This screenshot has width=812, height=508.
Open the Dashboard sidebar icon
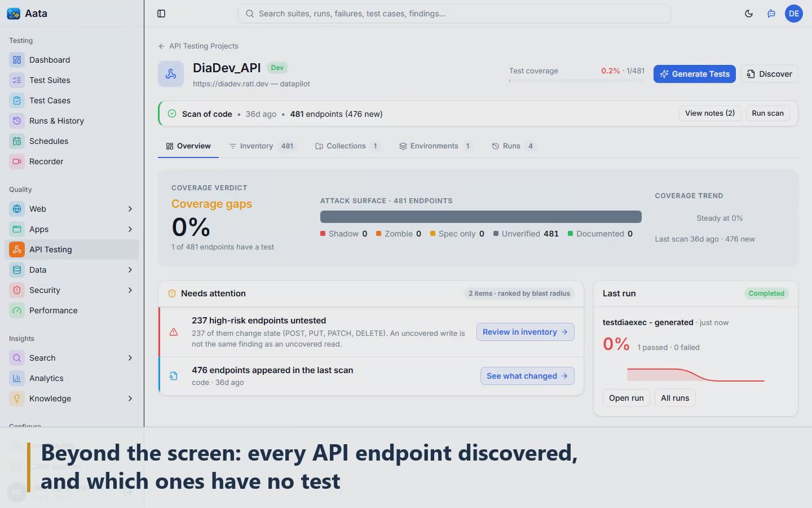point(17,60)
